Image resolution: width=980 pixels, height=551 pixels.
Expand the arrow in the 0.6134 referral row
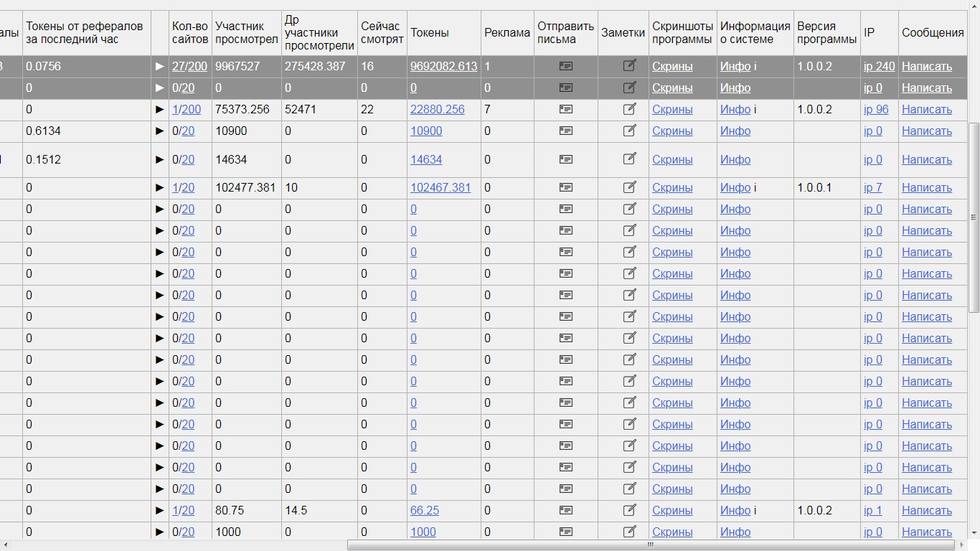tap(159, 131)
